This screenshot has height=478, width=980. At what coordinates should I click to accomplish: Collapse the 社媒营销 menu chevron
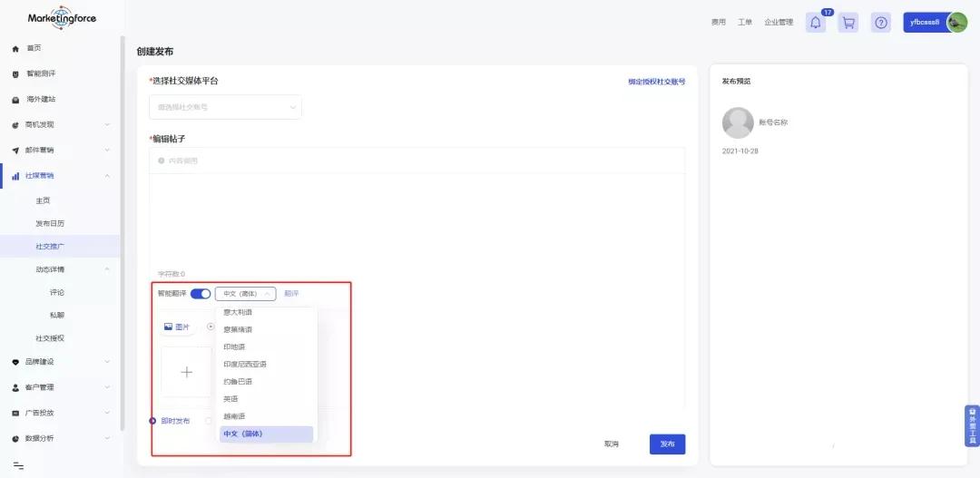[107, 176]
